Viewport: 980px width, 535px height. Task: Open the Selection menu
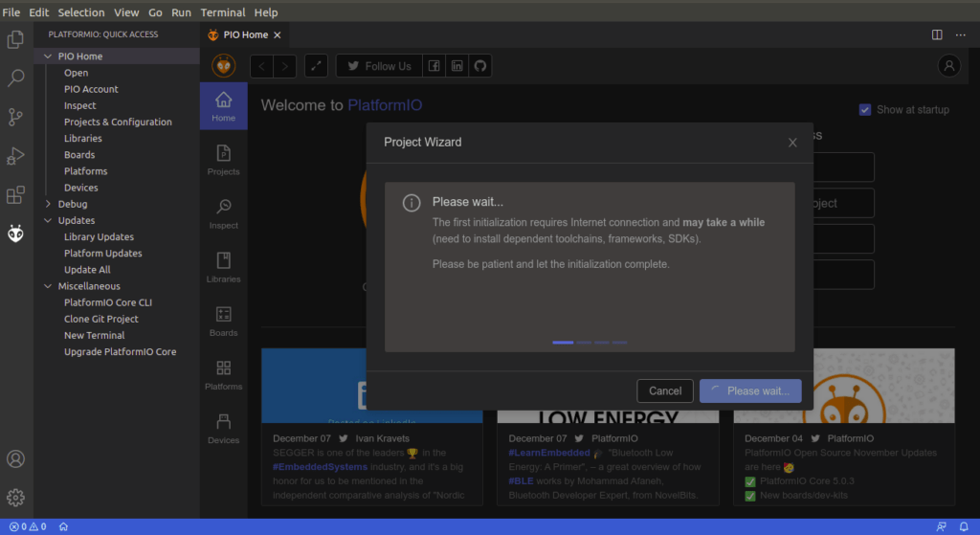click(x=81, y=12)
